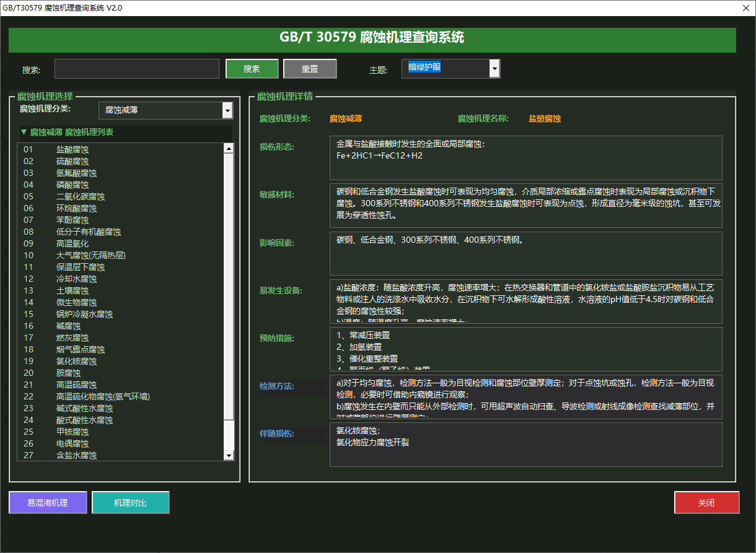Select 20 胺腐蚀 in the list
The width and height of the screenshot is (756, 553).
point(121,373)
